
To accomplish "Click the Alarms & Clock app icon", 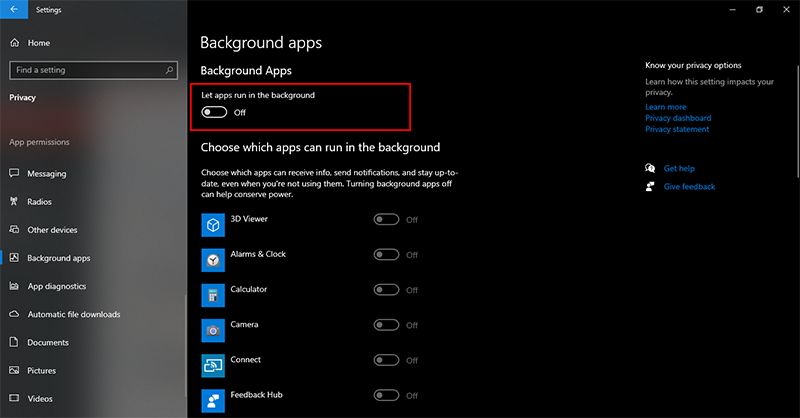I will (x=213, y=260).
